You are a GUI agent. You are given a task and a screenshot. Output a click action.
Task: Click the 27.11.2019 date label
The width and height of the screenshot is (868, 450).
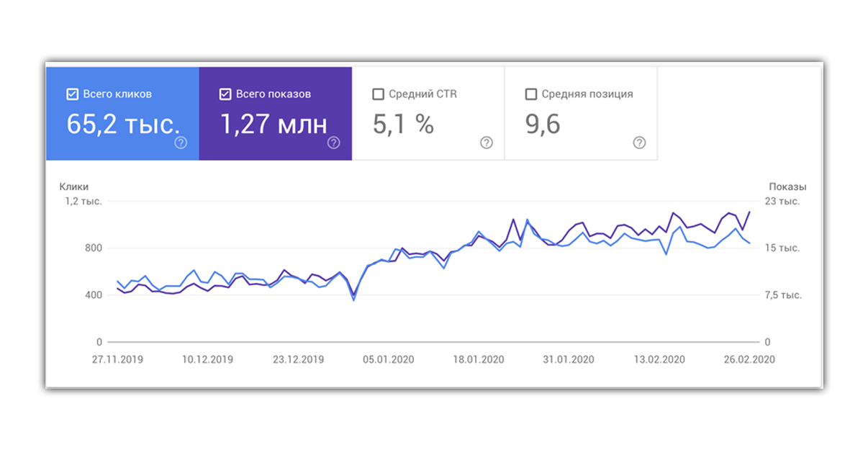click(116, 360)
